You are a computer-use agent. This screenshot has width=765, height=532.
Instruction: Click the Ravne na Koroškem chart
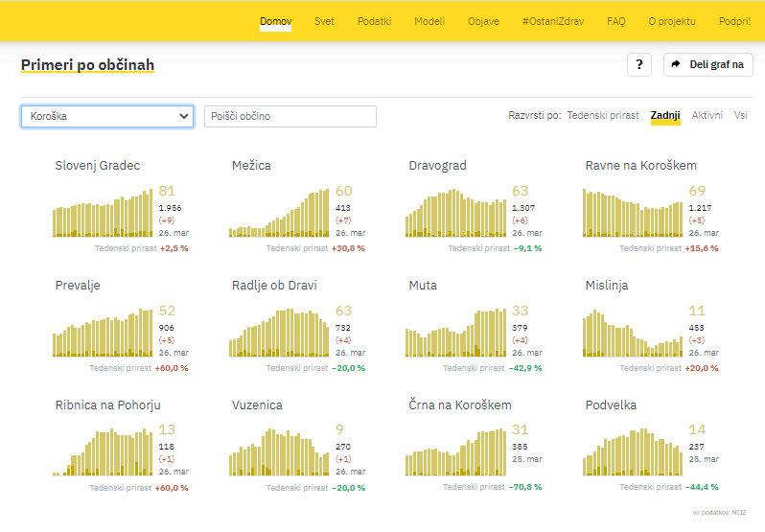tap(633, 213)
